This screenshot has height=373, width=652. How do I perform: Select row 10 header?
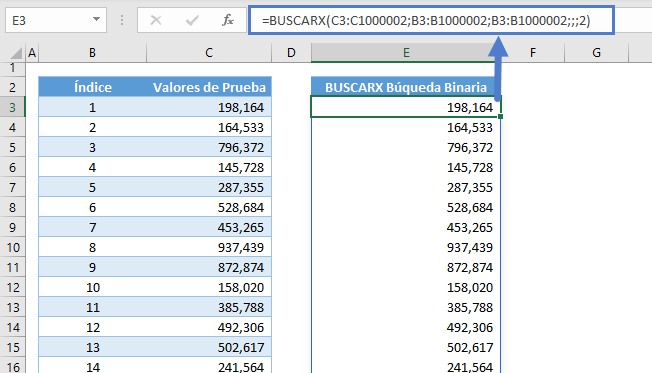[x=12, y=247]
